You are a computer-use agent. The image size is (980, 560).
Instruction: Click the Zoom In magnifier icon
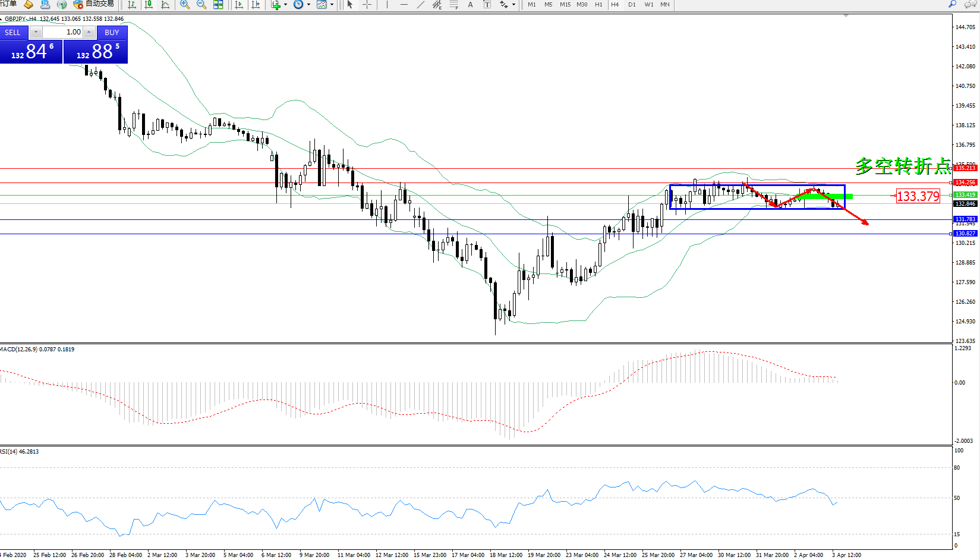pos(185,5)
